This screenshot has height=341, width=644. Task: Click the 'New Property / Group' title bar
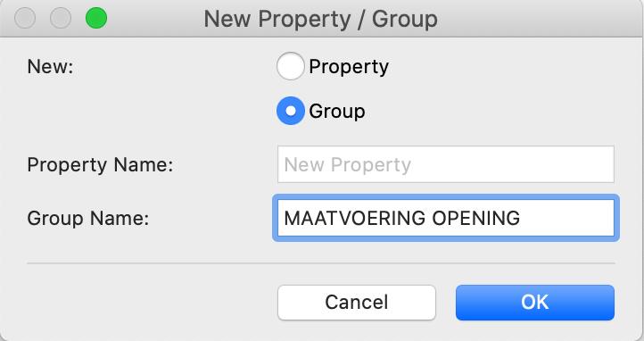pyautogui.click(x=321, y=19)
